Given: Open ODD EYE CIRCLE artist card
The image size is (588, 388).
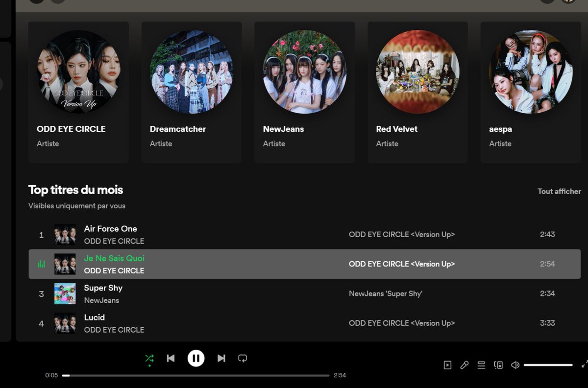Looking at the screenshot, I should tap(78, 92).
